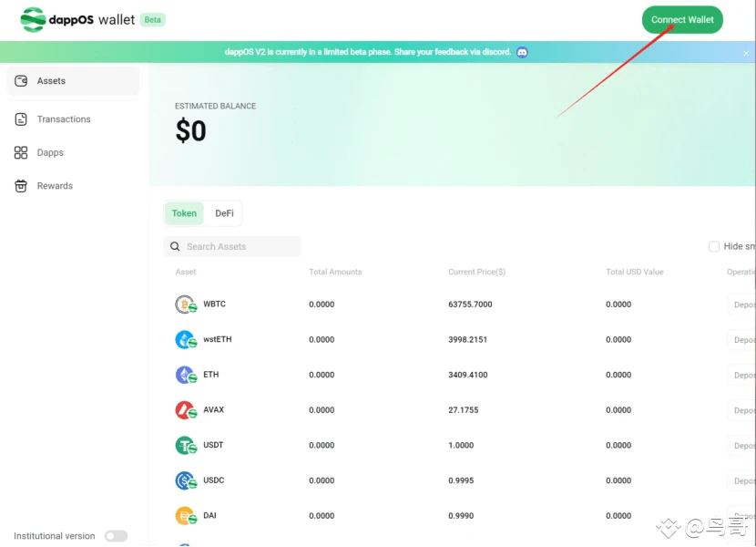Click the Connect Wallet button
Image resolution: width=756 pixels, height=547 pixels.
click(682, 20)
